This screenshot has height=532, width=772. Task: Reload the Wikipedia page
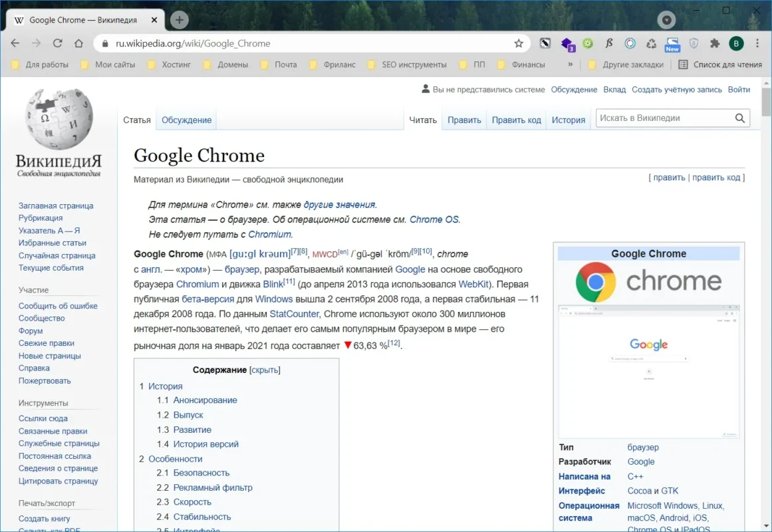pyautogui.click(x=58, y=43)
